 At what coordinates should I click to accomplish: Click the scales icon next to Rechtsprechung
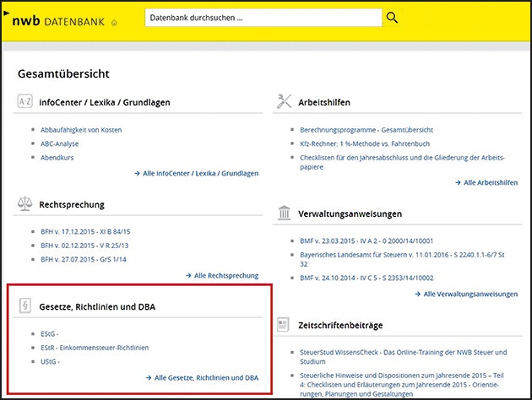coord(24,203)
